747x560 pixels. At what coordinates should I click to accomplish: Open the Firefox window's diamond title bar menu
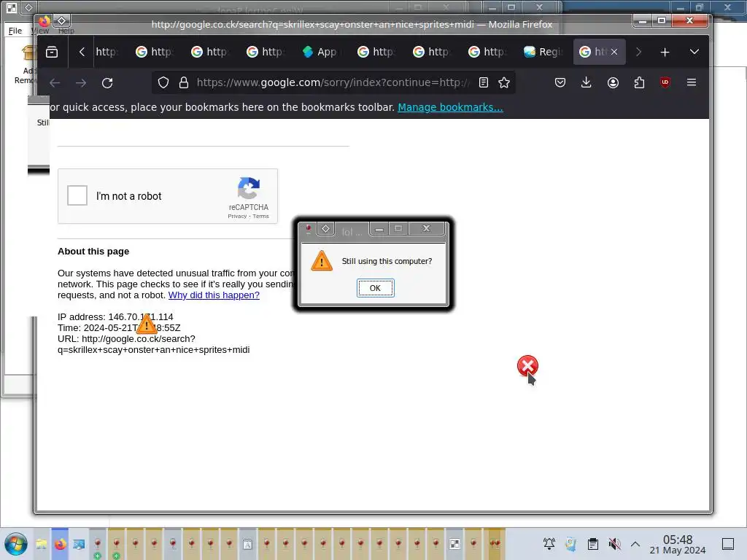point(62,20)
